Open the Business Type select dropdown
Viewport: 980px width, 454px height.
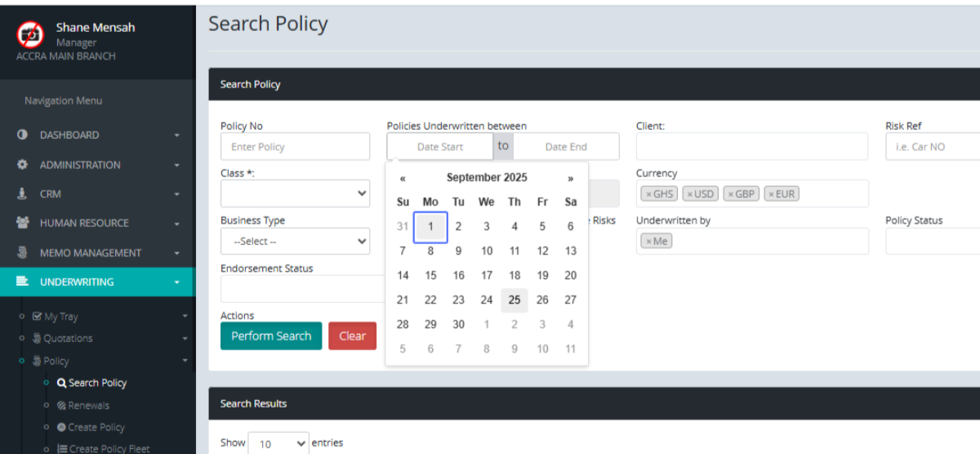pos(295,242)
